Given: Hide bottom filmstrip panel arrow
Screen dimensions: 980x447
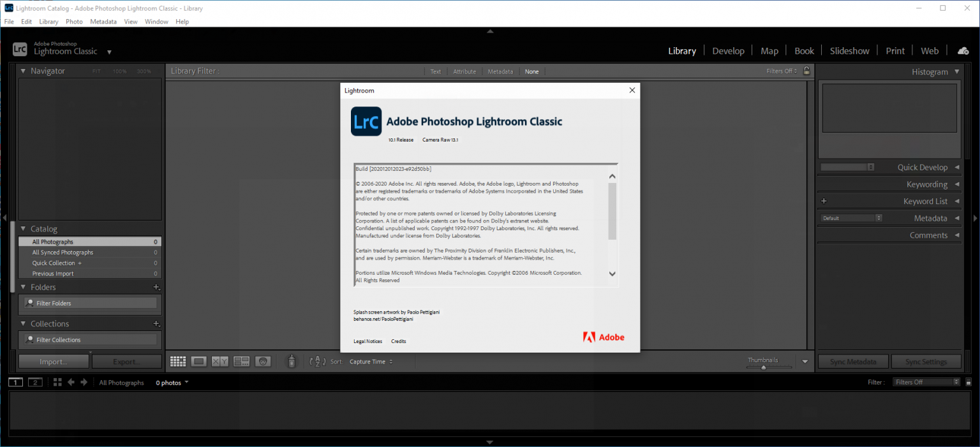Looking at the screenshot, I should (x=490, y=442).
